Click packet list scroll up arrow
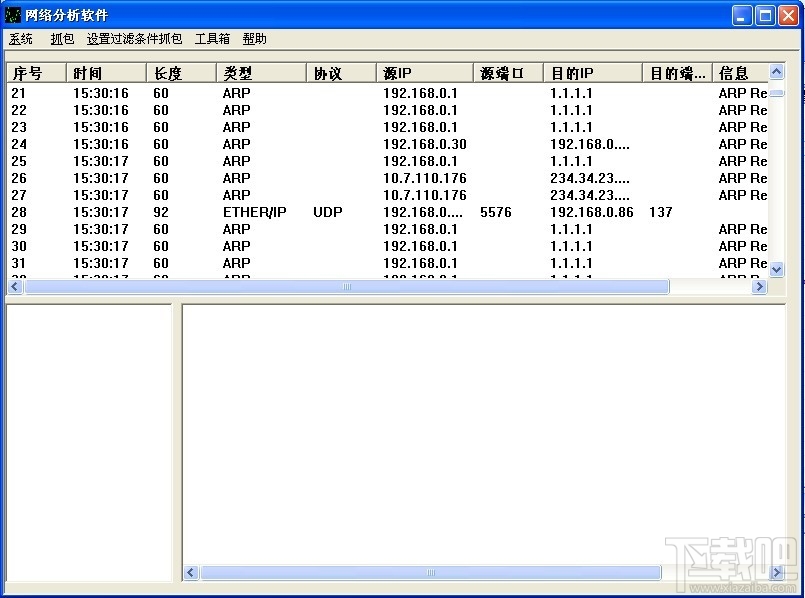Viewport: 805px width, 598px height. [777, 72]
